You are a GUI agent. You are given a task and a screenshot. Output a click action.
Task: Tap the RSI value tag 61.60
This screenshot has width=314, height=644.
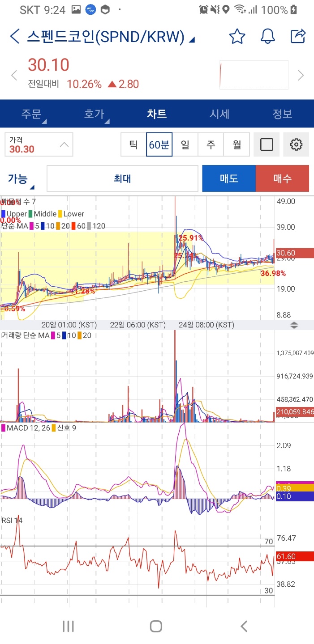[x=294, y=556]
